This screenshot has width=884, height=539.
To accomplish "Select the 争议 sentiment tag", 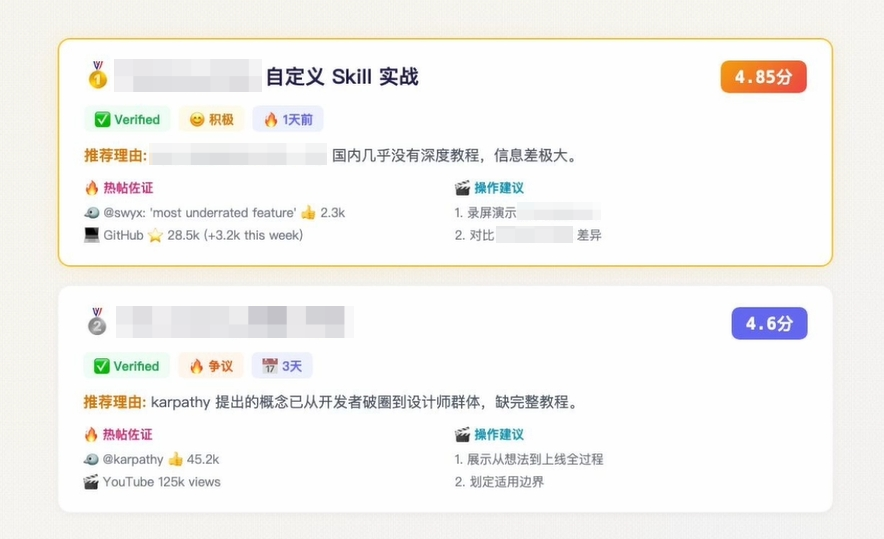I will tap(211, 366).
